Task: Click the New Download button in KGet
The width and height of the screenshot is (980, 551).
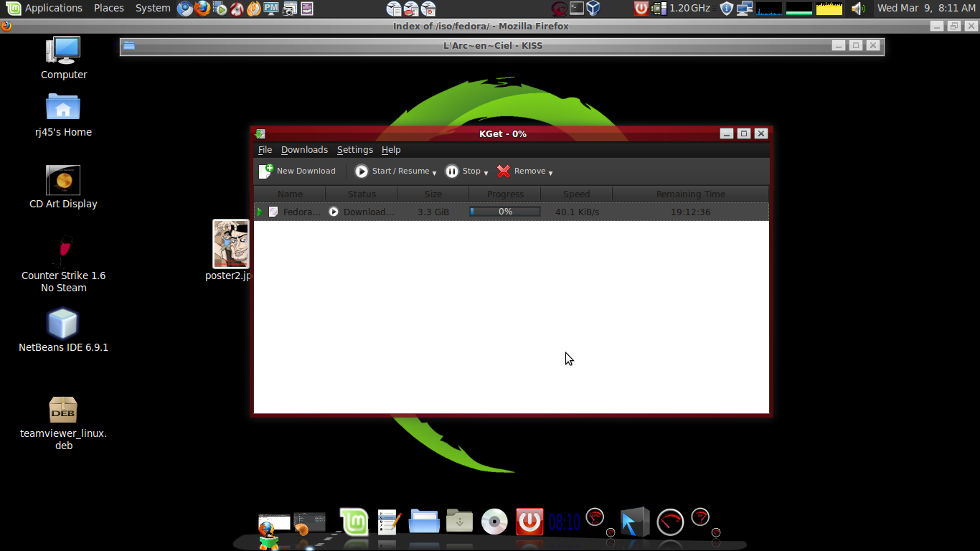Action: (297, 171)
